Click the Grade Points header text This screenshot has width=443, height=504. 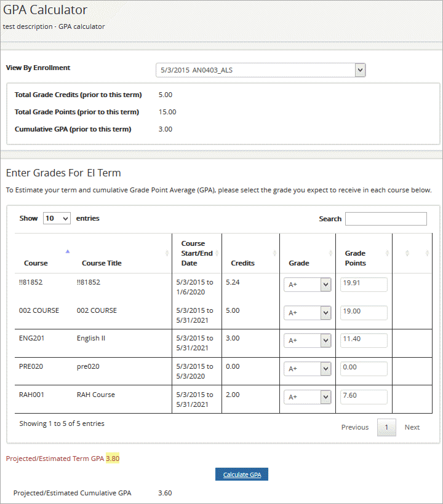[355, 258]
